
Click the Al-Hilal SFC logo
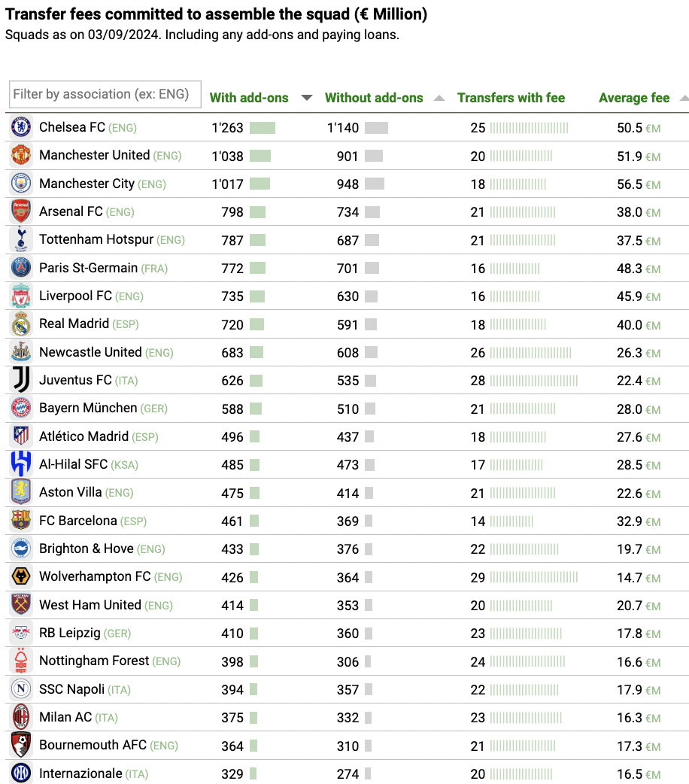(x=21, y=463)
